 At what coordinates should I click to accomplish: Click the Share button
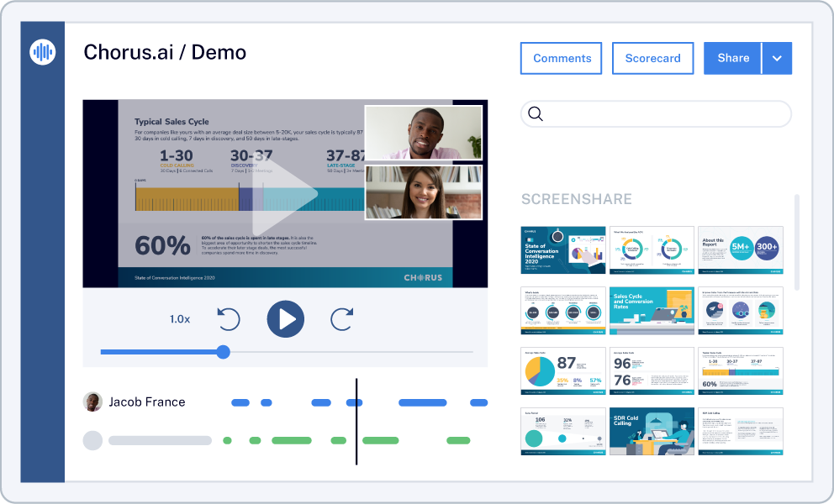[x=733, y=58]
